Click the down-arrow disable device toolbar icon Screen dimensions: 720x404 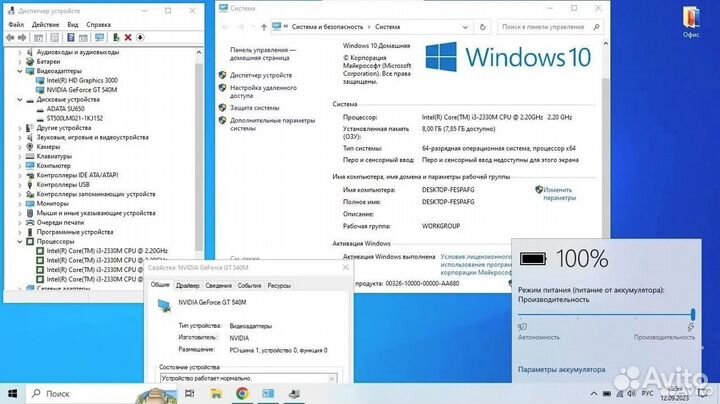tap(141, 38)
